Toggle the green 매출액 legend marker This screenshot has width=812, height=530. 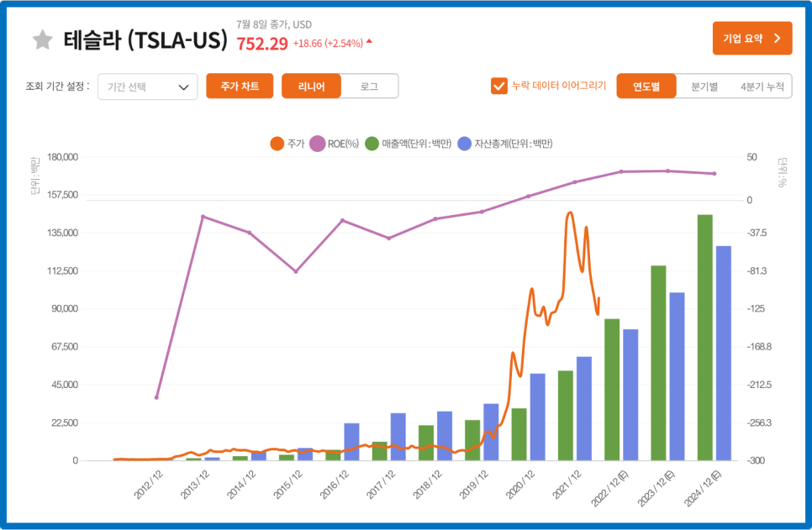click(372, 144)
